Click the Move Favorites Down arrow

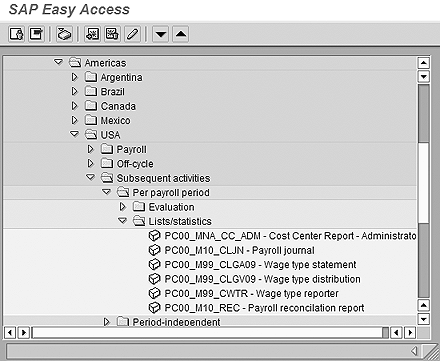click(x=160, y=34)
